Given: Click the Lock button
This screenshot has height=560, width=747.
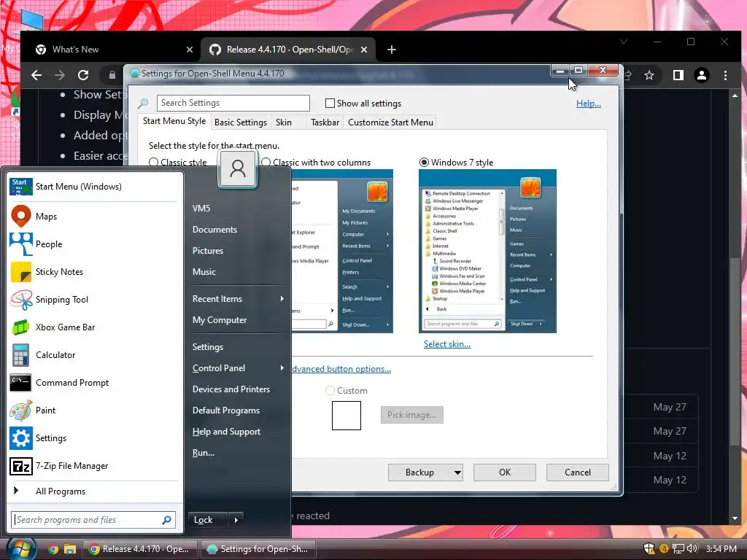Looking at the screenshot, I should click(x=209, y=520).
